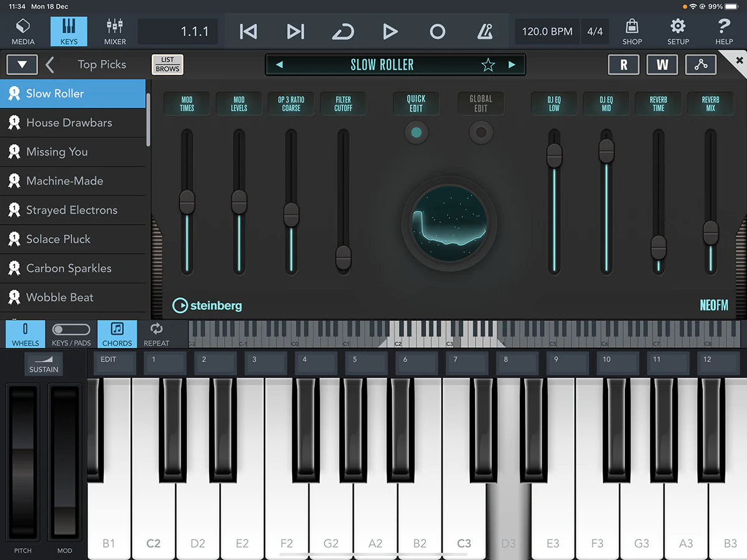
Task: Click the circular waveform display
Action: tap(449, 224)
